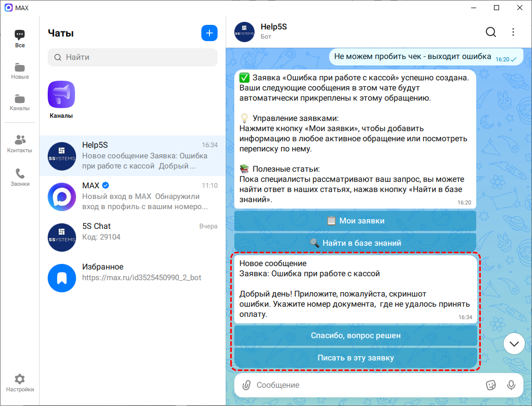Jump to latest message with down chevron
This screenshot has width=532, height=406.
[514, 344]
